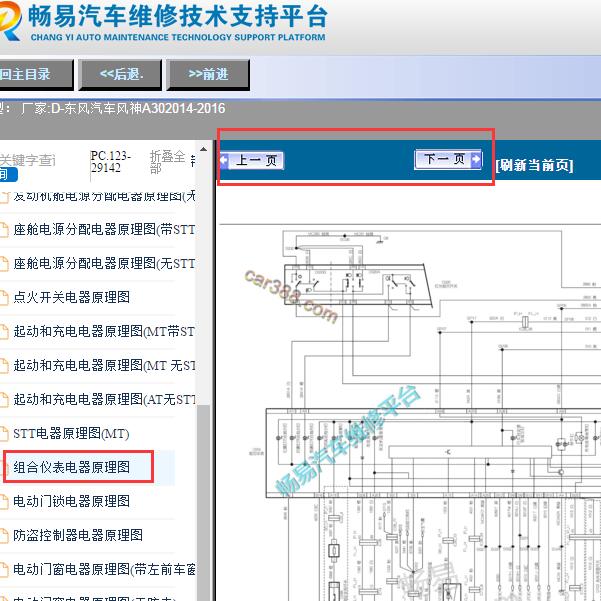
Task: Open 起动和充电电器原理图(AT无STT) entry
Action: (104, 399)
